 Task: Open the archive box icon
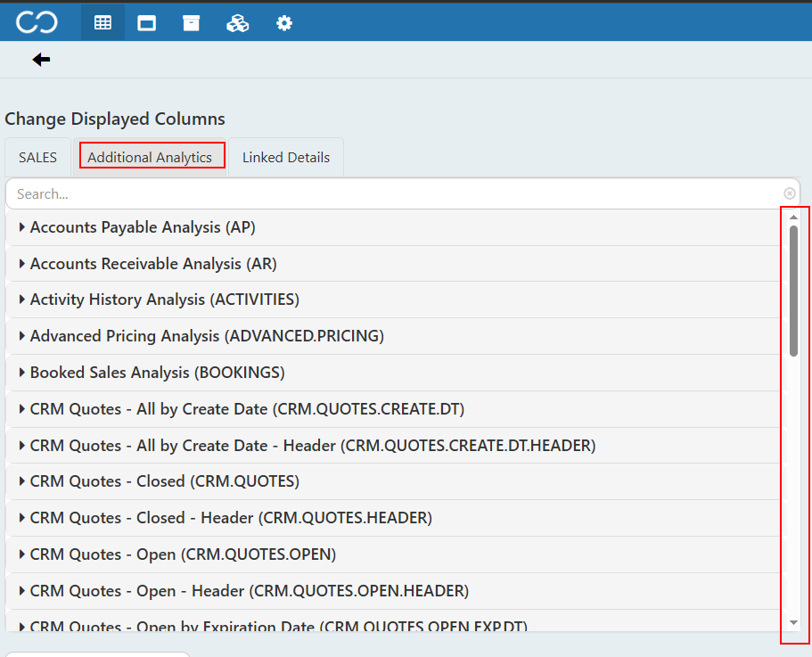point(191,23)
